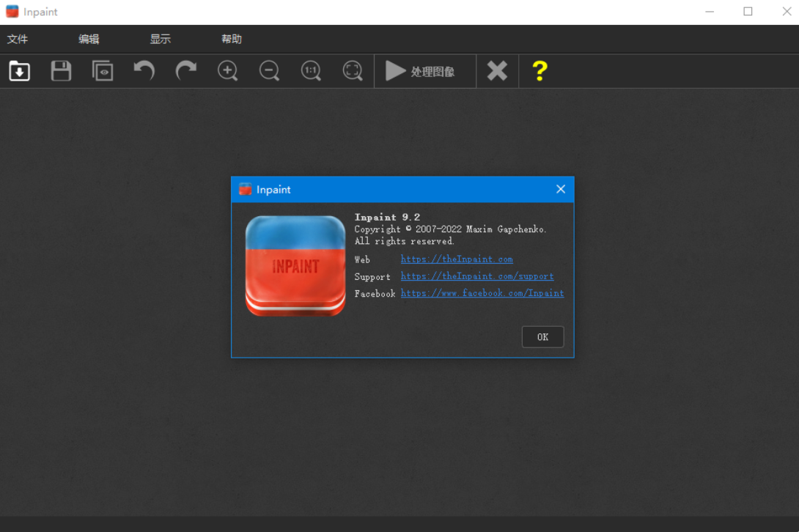The image size is (799, 532).
Task: Click the Copyright 2007-2022 Maxim Gapchenko line
Action: [x=451, y=229]
